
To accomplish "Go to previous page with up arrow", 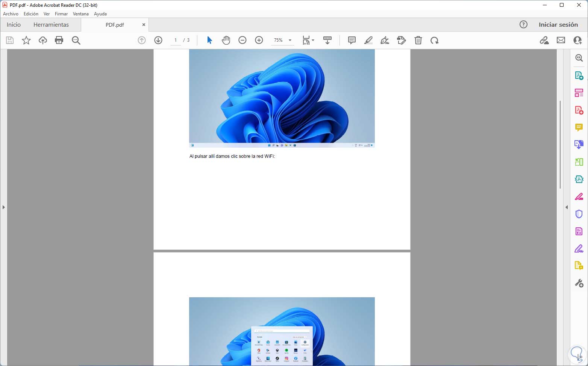I will 142,40.
